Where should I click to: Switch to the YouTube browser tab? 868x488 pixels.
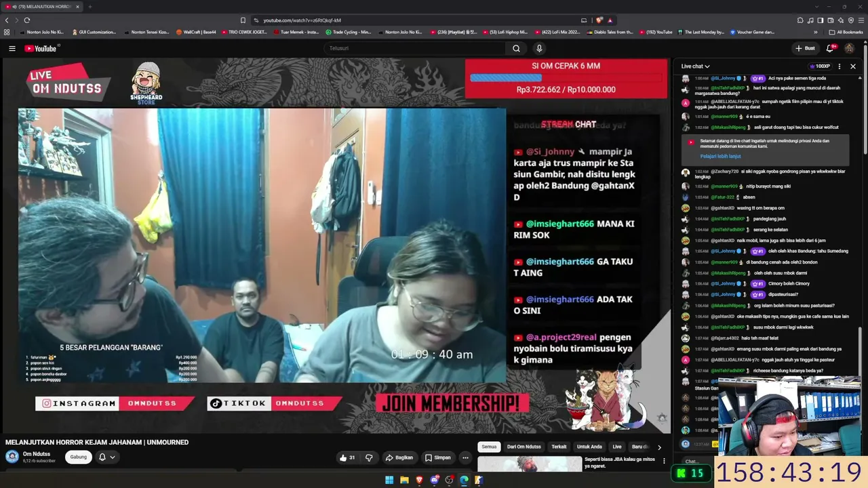point(41,7)
